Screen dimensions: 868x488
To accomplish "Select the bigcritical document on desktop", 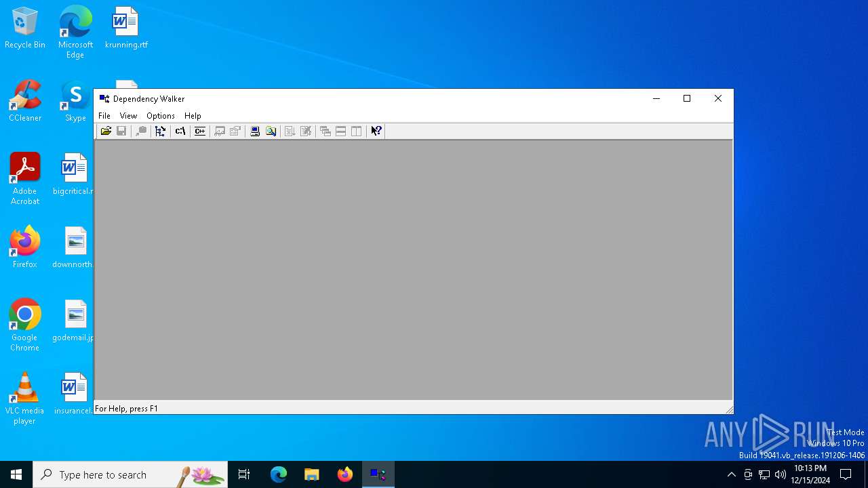I will [x=73, y=174].
